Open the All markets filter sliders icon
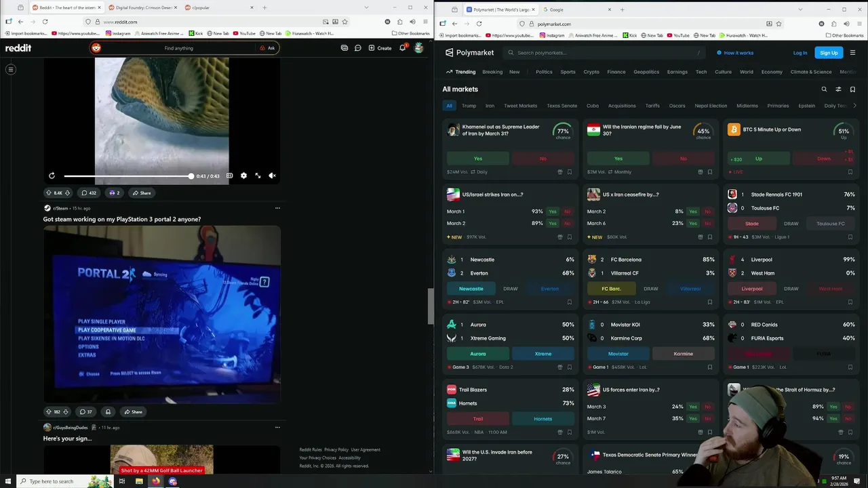 pos(838,89)
